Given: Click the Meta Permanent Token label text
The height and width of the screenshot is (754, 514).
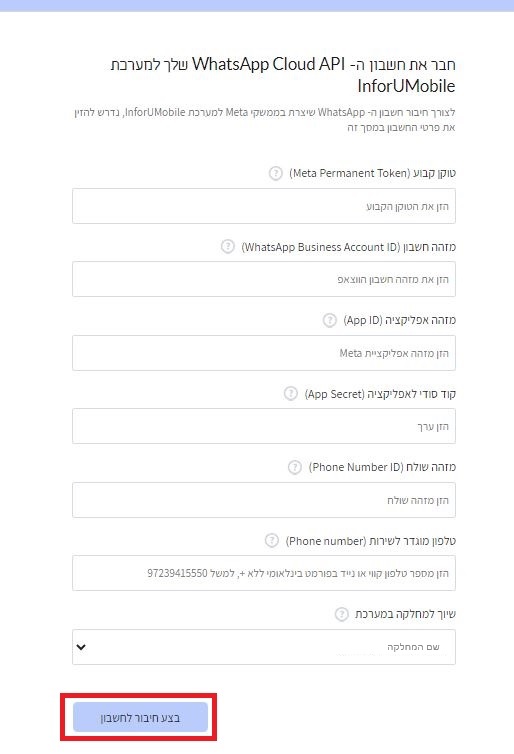Looking at the screenshot, I should pos(372,173).
